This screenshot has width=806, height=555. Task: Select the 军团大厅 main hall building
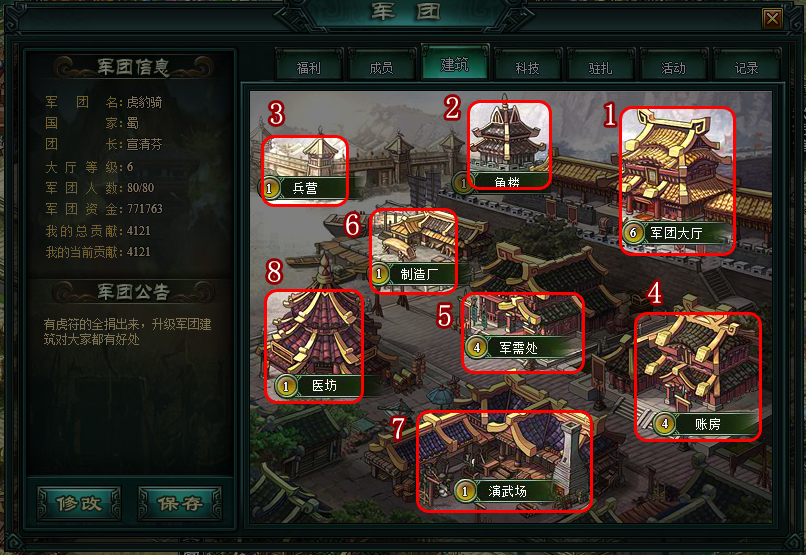pyautogui.click(x=677, y=181)
